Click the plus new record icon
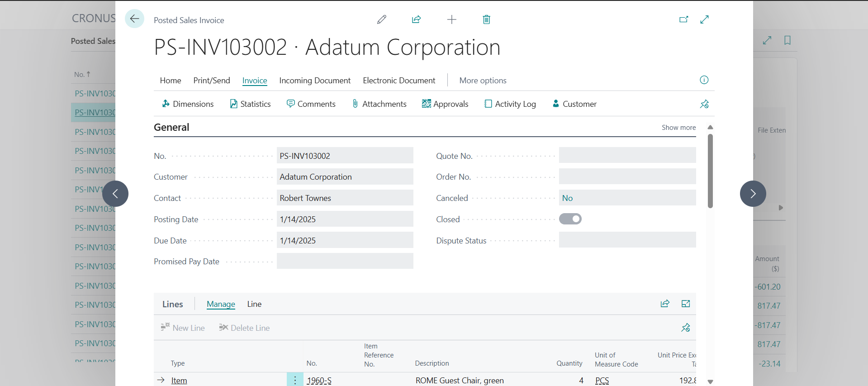 coord(451,19)
